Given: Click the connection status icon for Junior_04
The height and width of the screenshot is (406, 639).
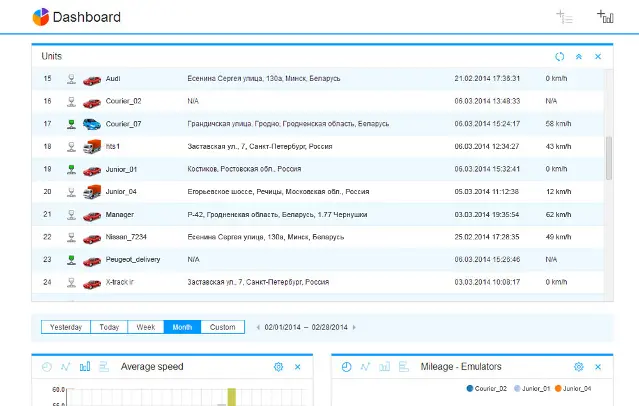Looking at the screenshot, I should tap(71, 192).
